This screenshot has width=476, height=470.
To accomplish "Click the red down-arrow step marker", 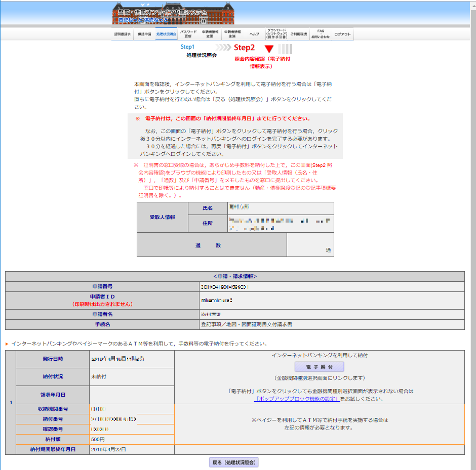I will (269, 49).
